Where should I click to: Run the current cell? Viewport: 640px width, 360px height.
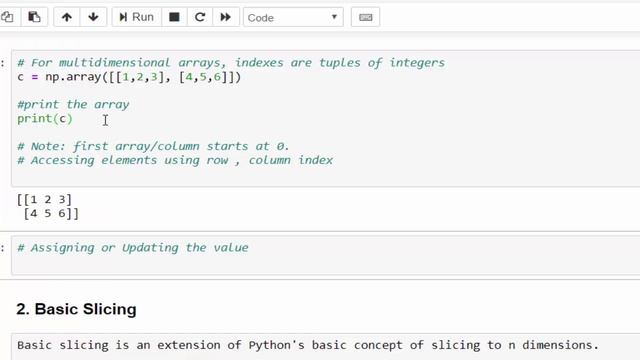coord(137,17)
